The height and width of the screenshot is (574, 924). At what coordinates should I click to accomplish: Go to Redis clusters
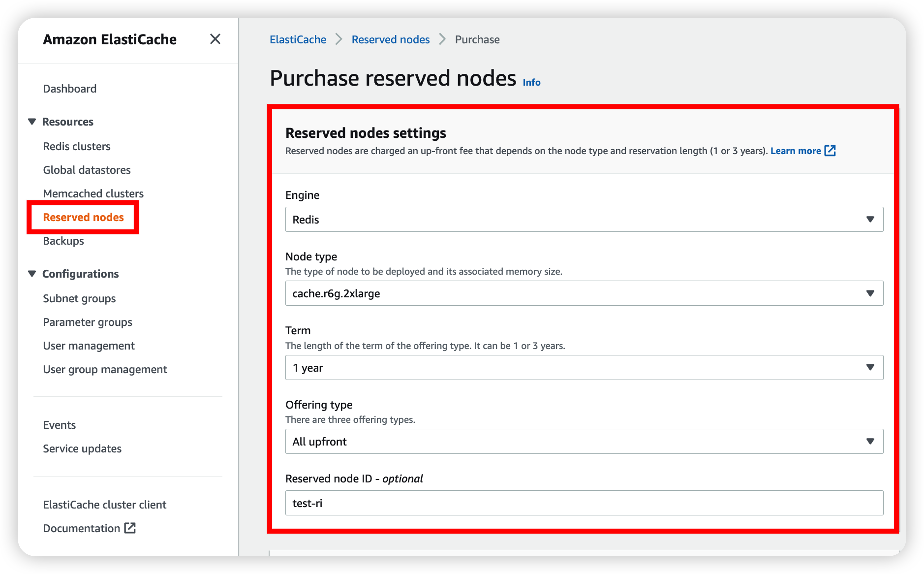77,146
